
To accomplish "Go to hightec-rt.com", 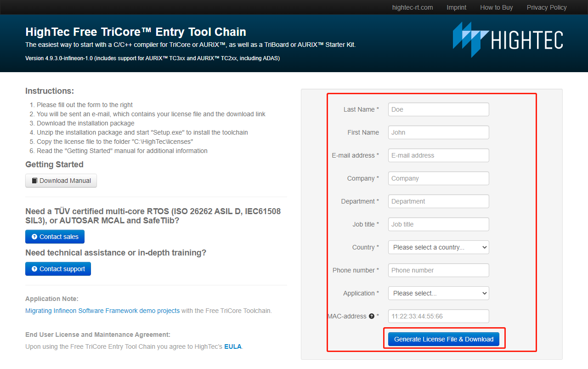I will tap(412, 7).
